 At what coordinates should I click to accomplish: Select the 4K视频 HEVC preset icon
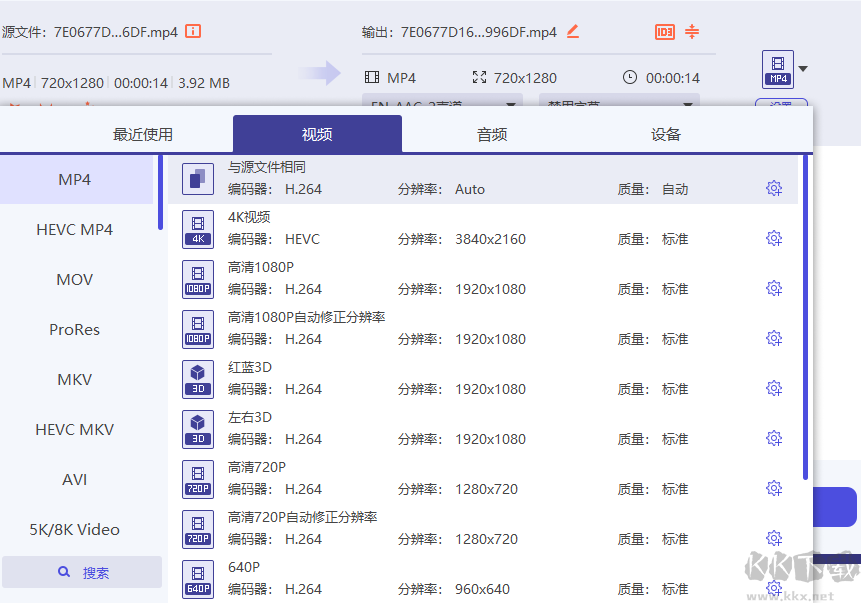(x=197, y=229)
